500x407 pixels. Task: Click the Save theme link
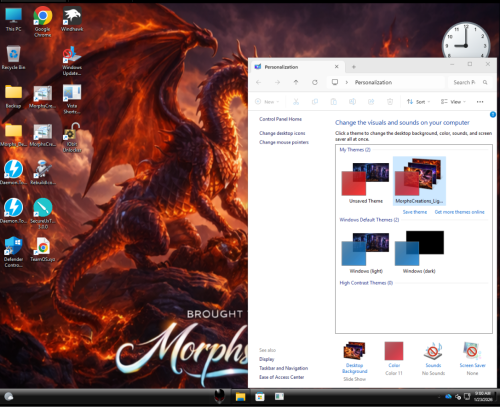[415, 212]
